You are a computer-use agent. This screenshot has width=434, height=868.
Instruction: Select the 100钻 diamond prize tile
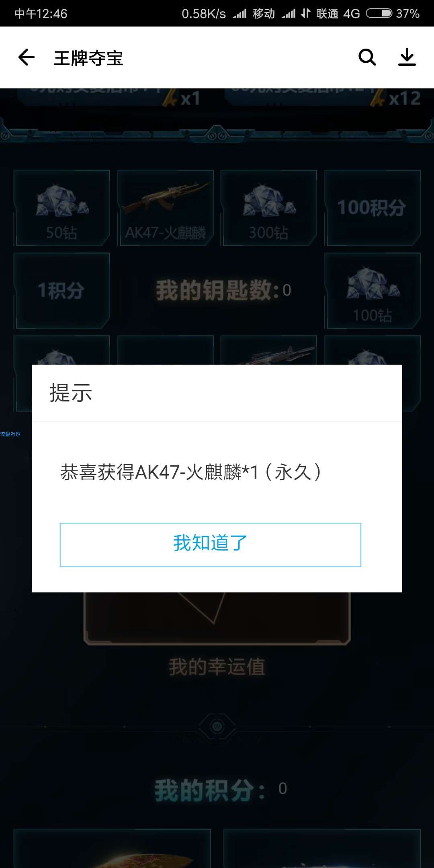click(x=372, y=291)
